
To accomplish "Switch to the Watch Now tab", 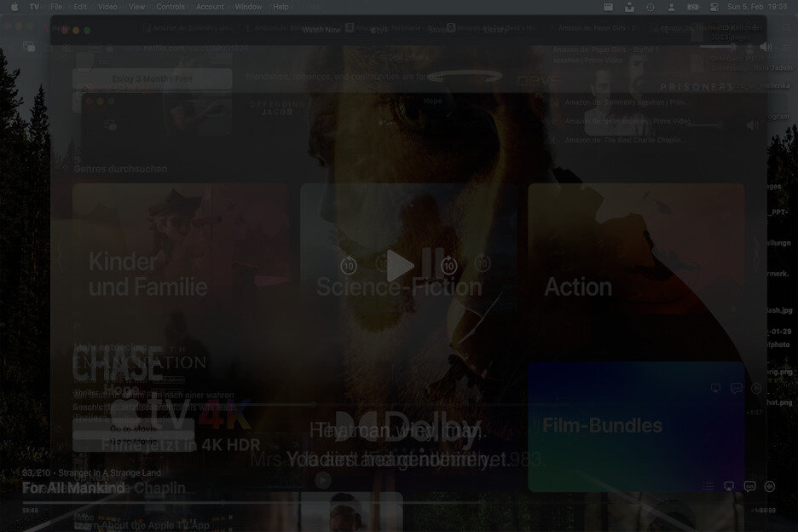I will click(321, 30).
